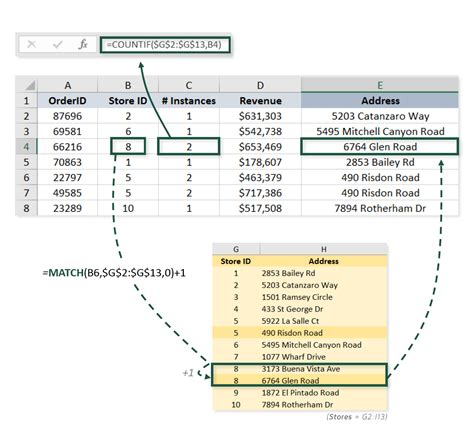Select column D header
This screenshot has width=474, height=439.
pyautogui.click(x=260, y=85)
